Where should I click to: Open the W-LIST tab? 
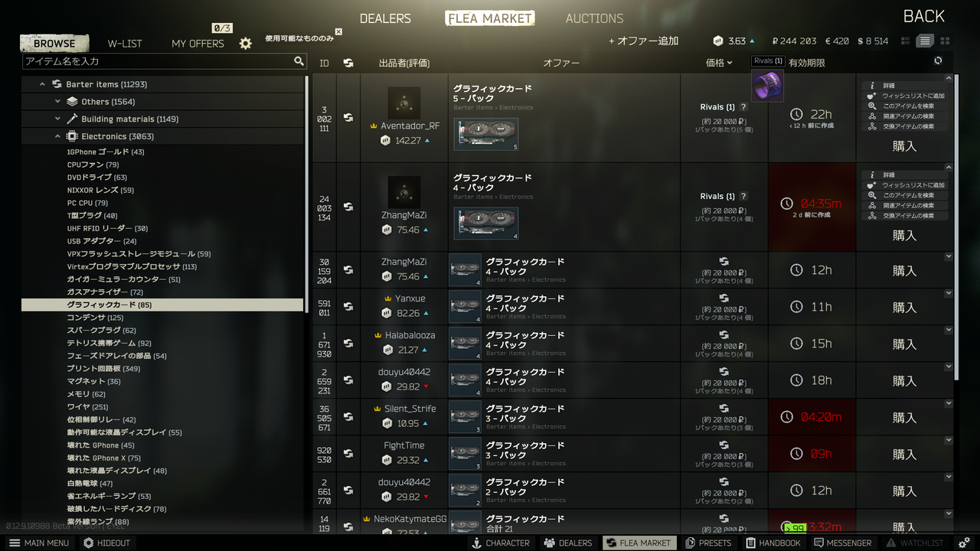[125, 44]
